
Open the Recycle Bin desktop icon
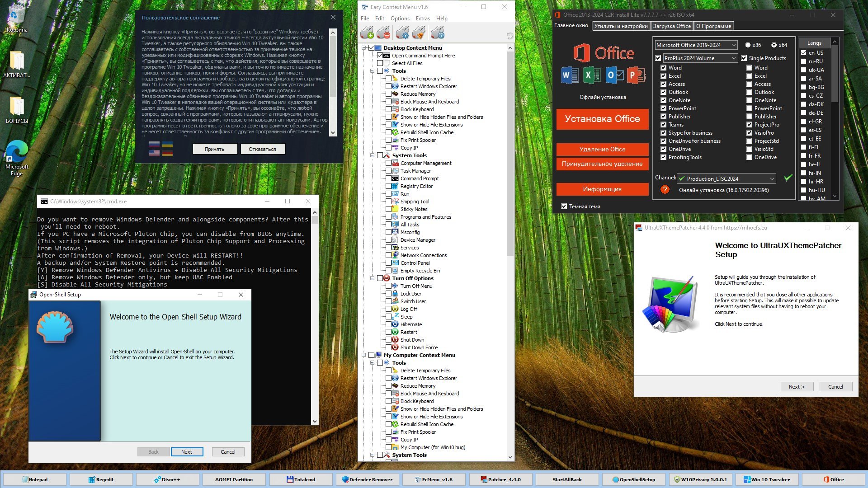[17, 18]
